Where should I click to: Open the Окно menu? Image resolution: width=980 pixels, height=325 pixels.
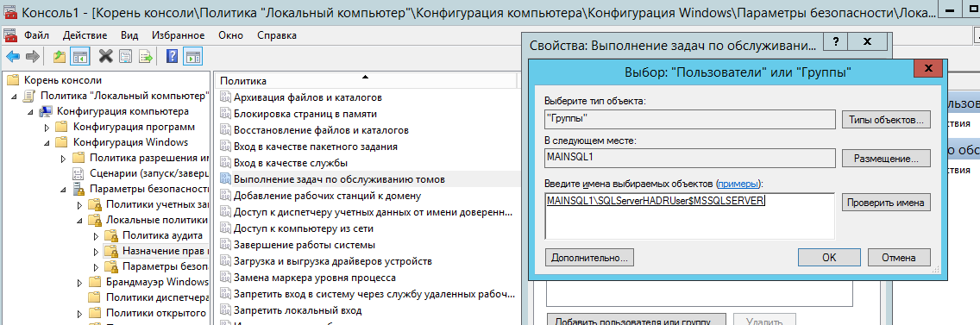click(x=230, y=35)
